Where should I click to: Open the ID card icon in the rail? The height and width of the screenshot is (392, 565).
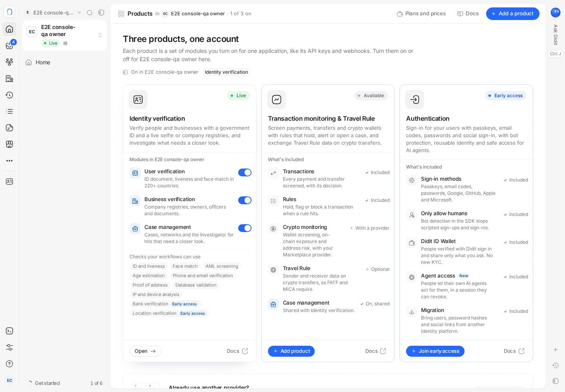point(9,181)
